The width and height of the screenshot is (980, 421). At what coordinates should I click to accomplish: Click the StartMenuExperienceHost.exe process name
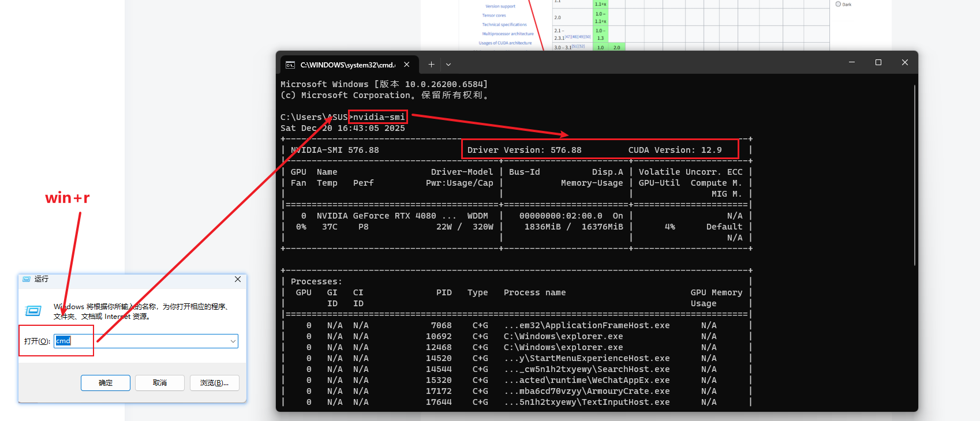coord(587,358)
